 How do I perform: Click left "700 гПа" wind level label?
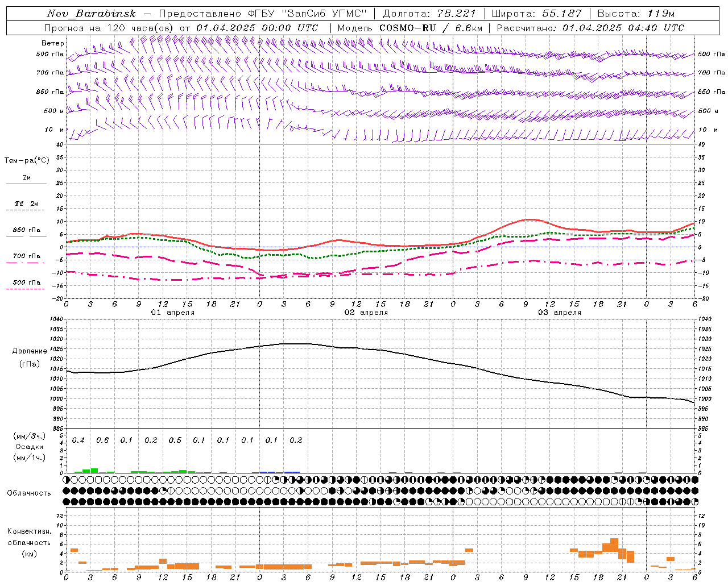50,73
